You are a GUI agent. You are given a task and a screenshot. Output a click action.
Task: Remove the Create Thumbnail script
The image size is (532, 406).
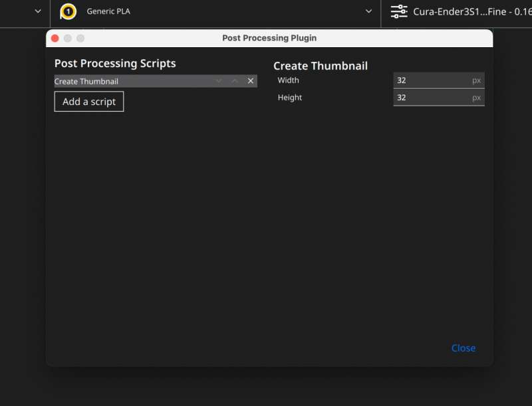coord(251,81)
